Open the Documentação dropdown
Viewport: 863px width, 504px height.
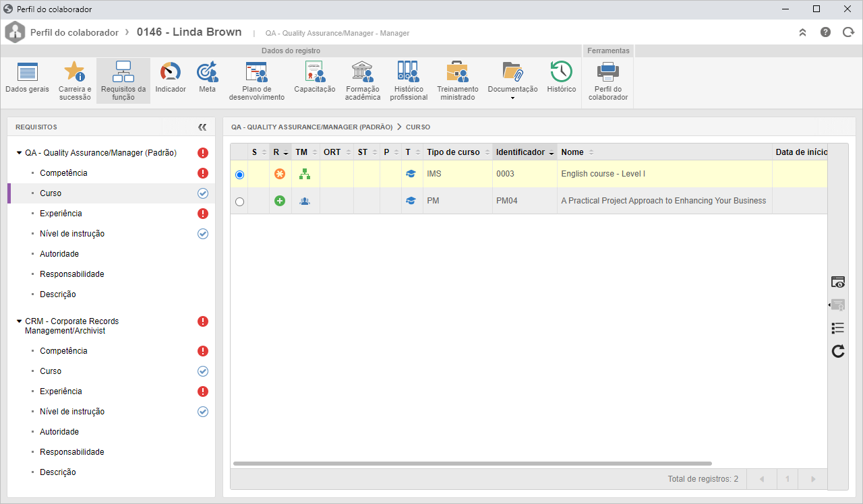(512, 81)
